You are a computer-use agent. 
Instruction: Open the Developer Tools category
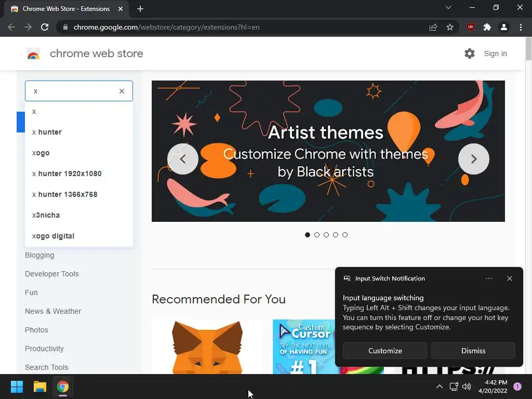click(51, 274)
